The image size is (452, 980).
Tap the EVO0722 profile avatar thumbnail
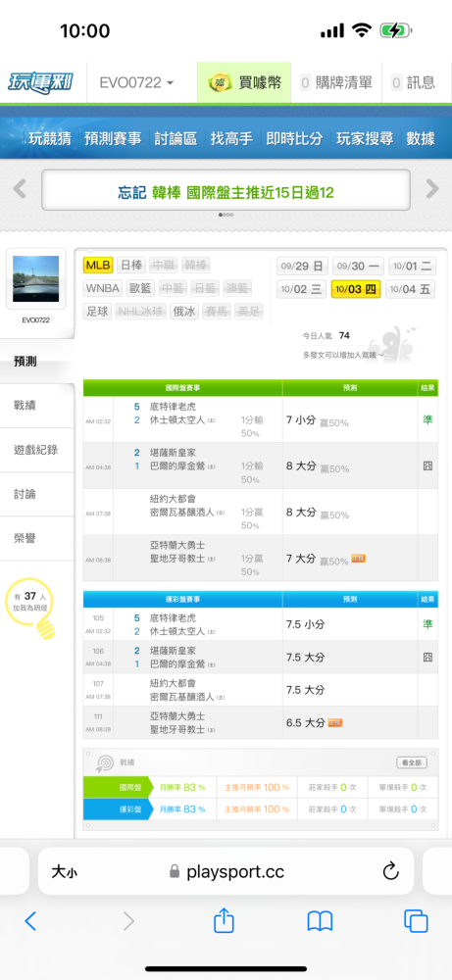[36, 278]
